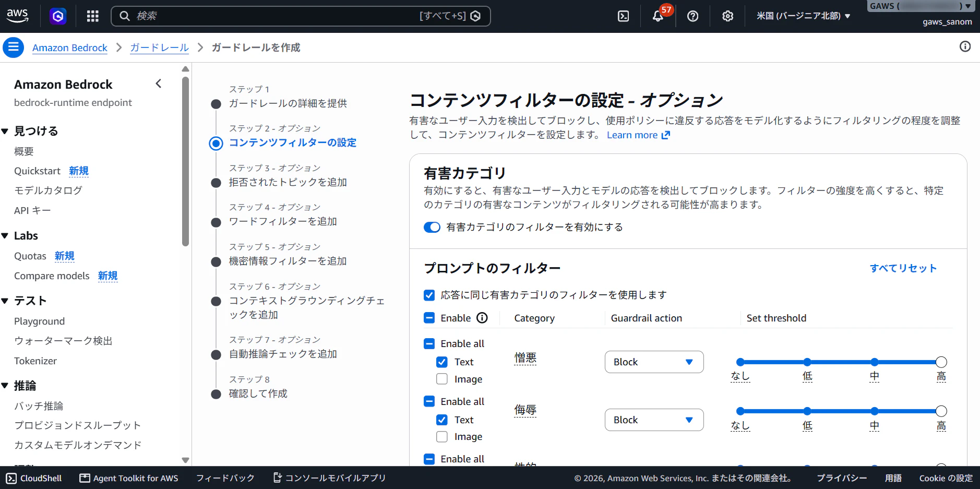Click the Amazon Q icon in search box
980x489 pixels.
(475, 16)
